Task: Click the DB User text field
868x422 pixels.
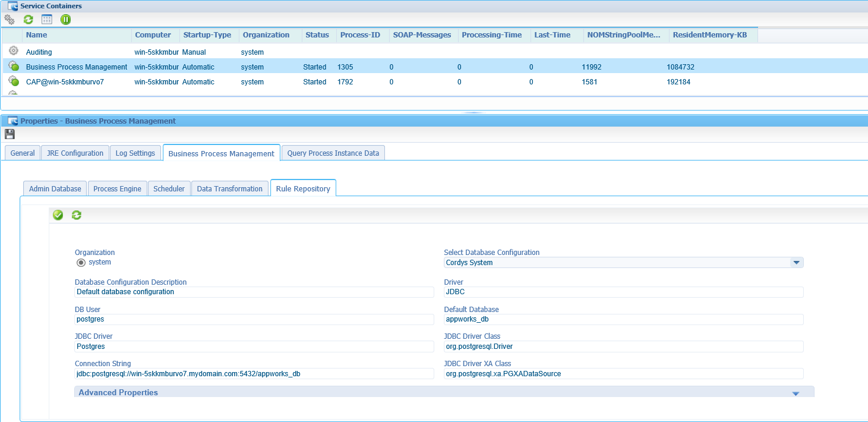Action: (254, 320)
